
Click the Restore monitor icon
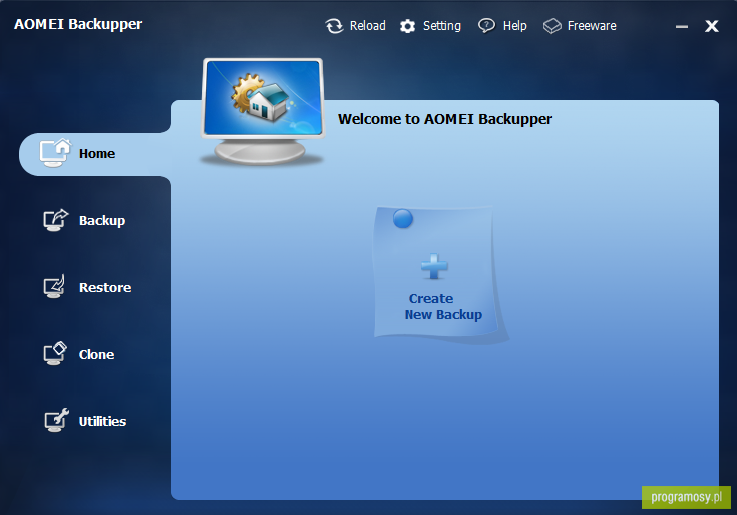54,287
